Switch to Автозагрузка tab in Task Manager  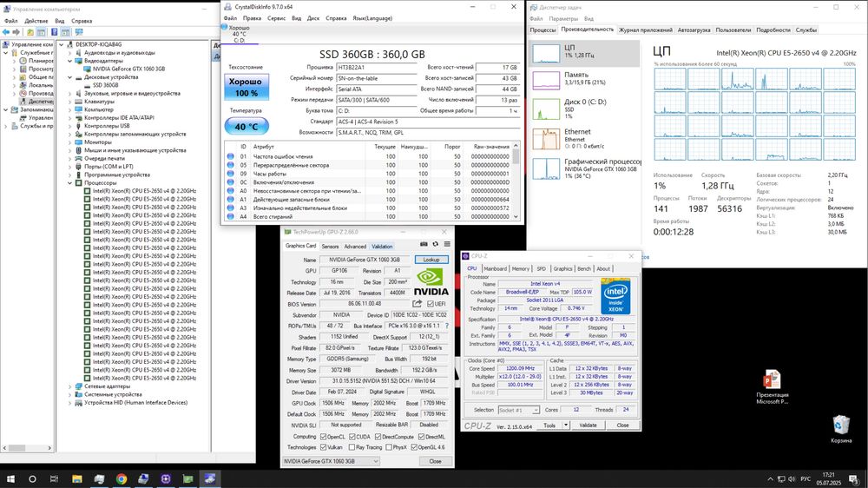tap(694, 30)
